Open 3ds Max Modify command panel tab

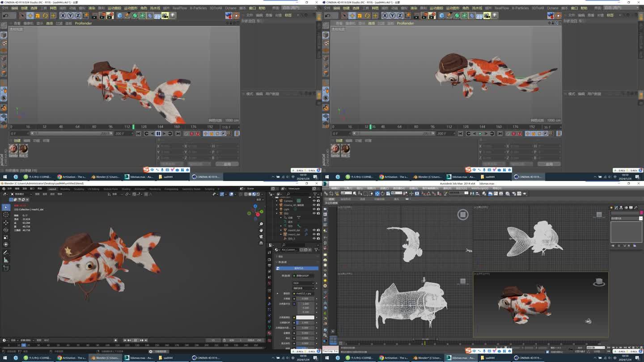[616, 207]
